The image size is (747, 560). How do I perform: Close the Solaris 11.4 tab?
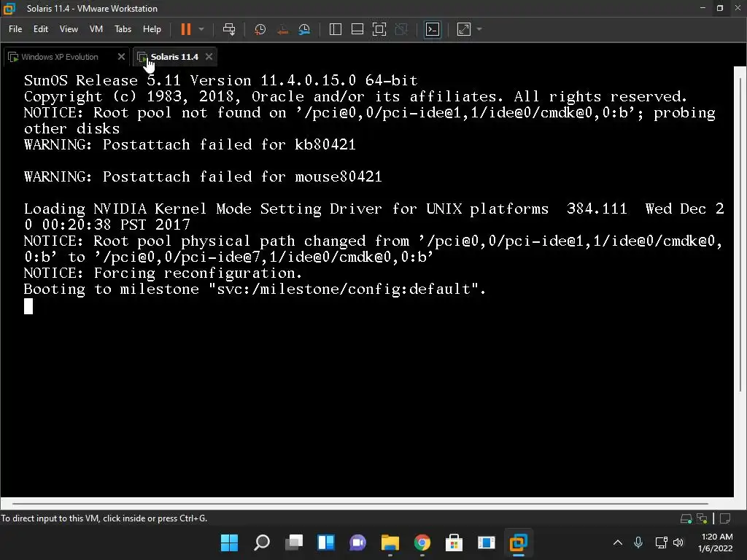click(x=209, y=57)
